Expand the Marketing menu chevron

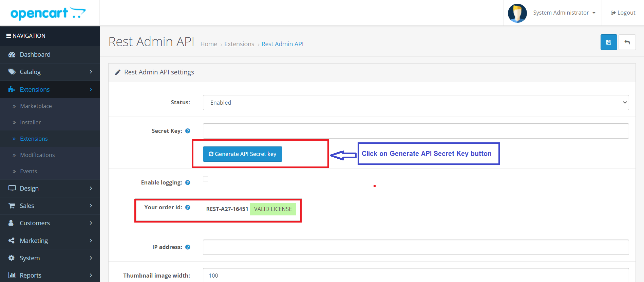91,241
